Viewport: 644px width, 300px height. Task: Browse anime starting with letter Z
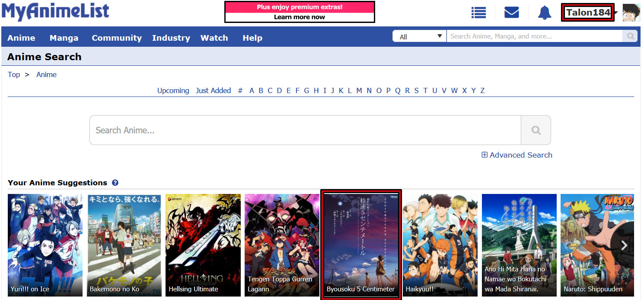pos(482,90)
